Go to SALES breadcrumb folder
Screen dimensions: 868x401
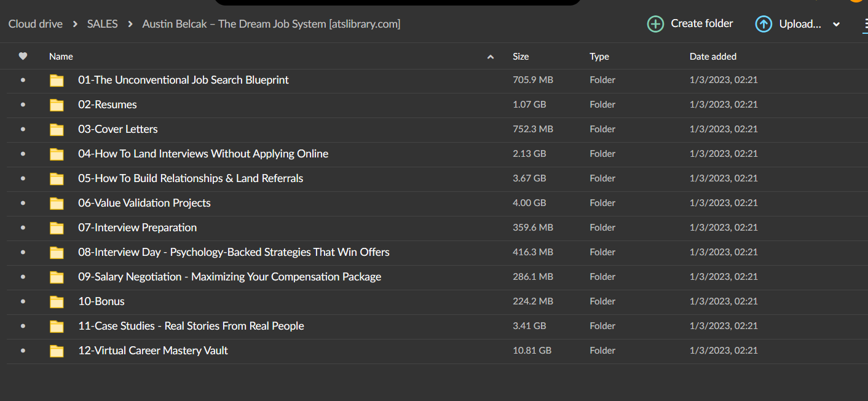pyautogui.click(x=102, y=24)
